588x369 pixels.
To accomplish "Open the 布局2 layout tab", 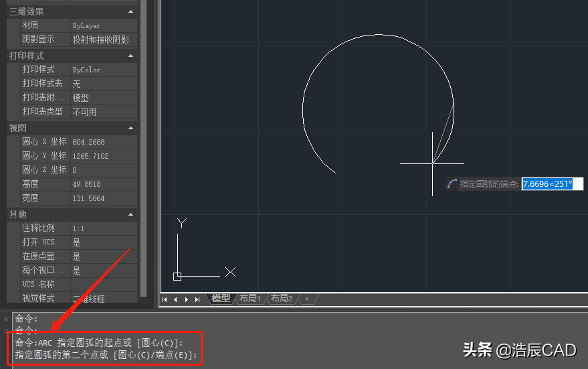I will [281, 299].
